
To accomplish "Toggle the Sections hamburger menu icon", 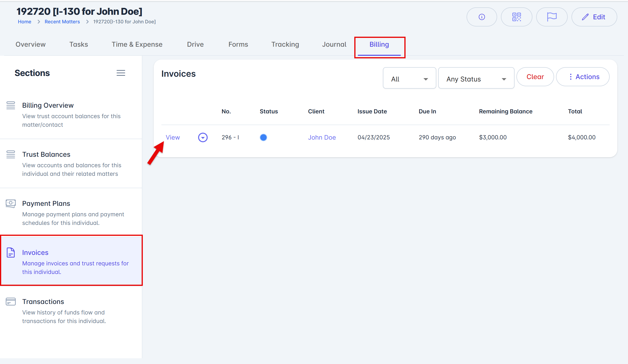I will click(121, 73).
